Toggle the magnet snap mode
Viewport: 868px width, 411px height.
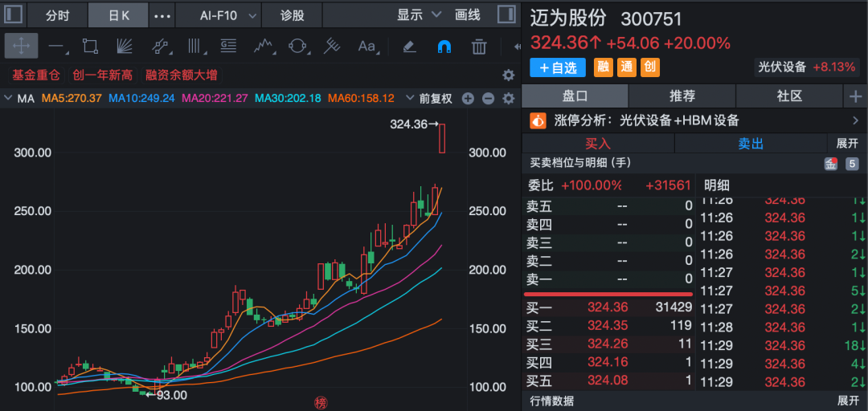[444, 46]
